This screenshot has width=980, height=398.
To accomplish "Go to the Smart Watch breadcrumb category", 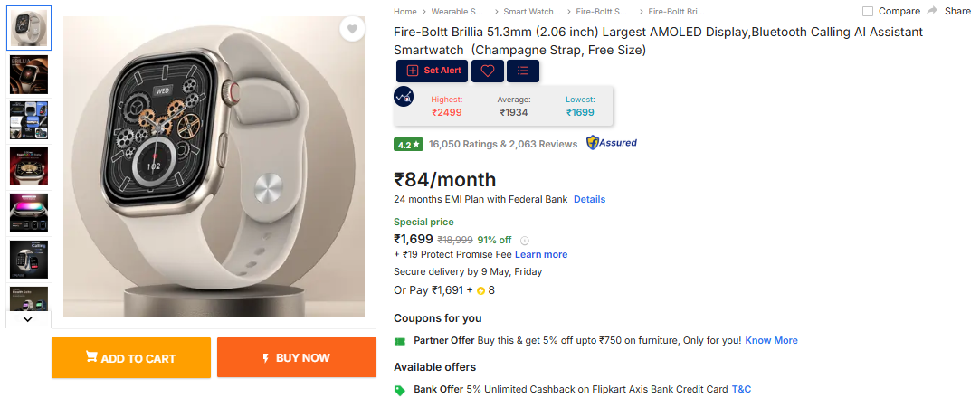I will (531, 12).
